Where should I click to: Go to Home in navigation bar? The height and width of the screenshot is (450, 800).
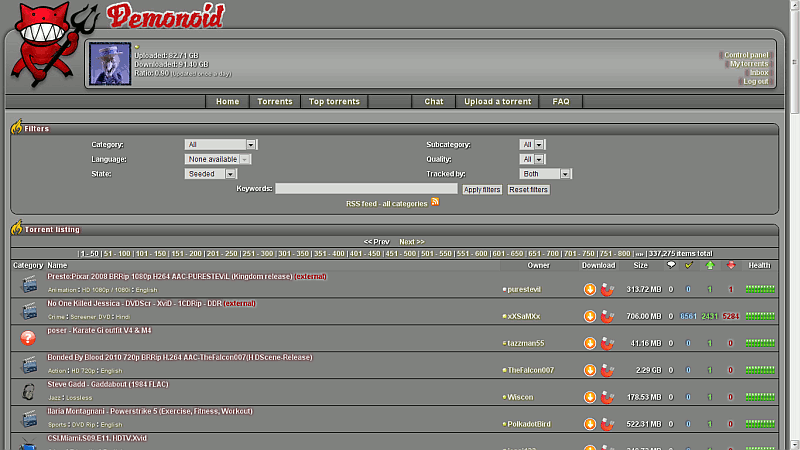(228, 102)
